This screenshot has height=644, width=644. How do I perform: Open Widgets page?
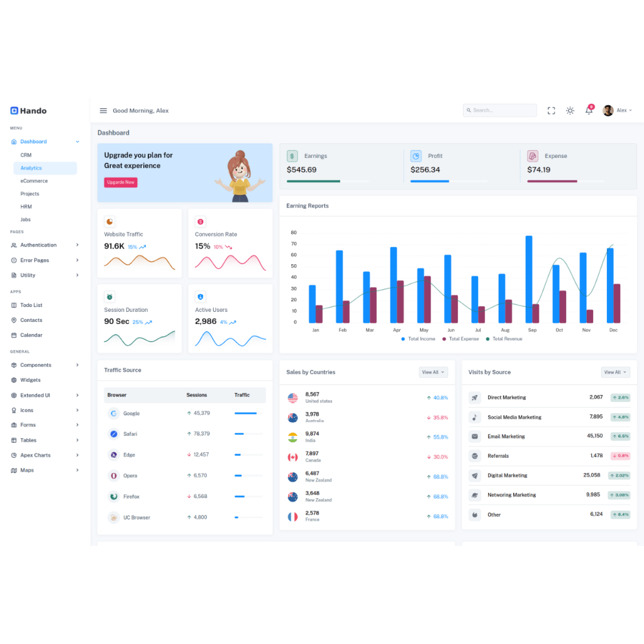(26, 380)
